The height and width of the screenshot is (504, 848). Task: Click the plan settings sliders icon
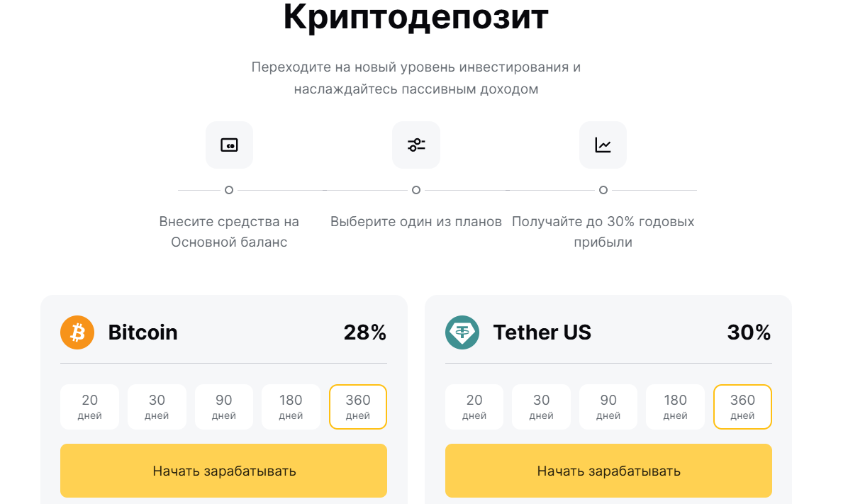tap(416, 145)
